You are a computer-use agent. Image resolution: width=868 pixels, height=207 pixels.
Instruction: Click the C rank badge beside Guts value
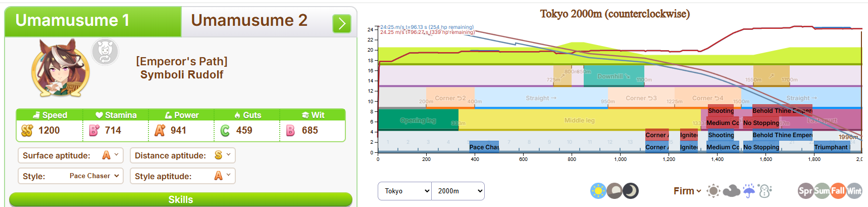(x=225, y=131)
